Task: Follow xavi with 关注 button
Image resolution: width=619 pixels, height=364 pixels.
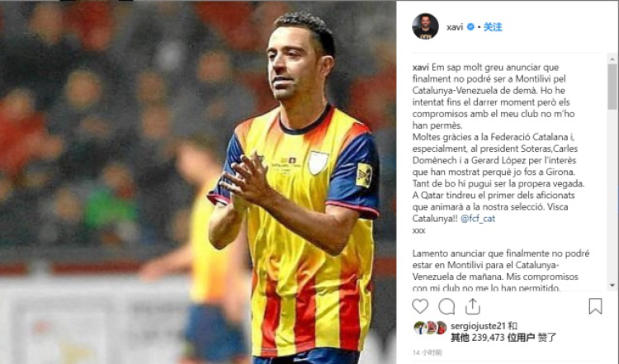Action: tap(493, 27)
